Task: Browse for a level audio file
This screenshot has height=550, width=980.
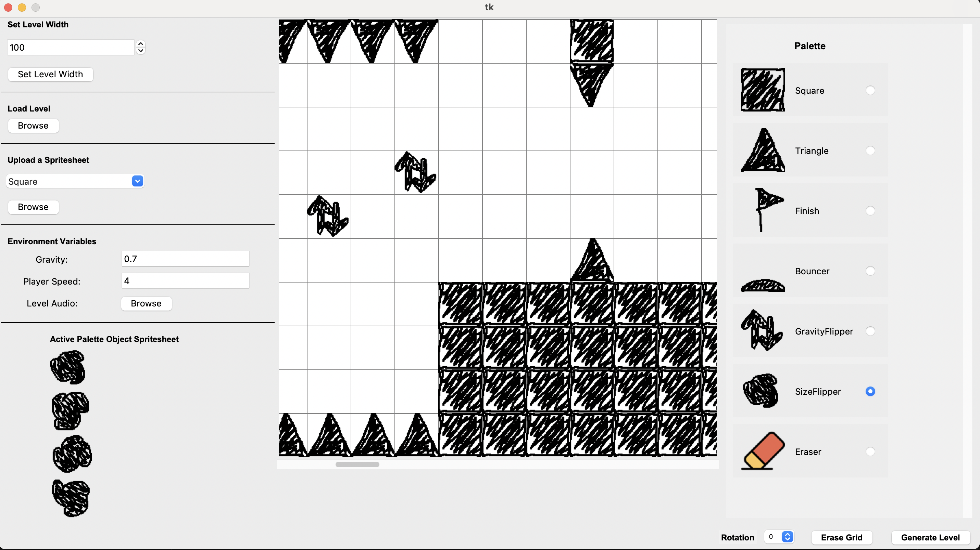Action: point(146,303)
